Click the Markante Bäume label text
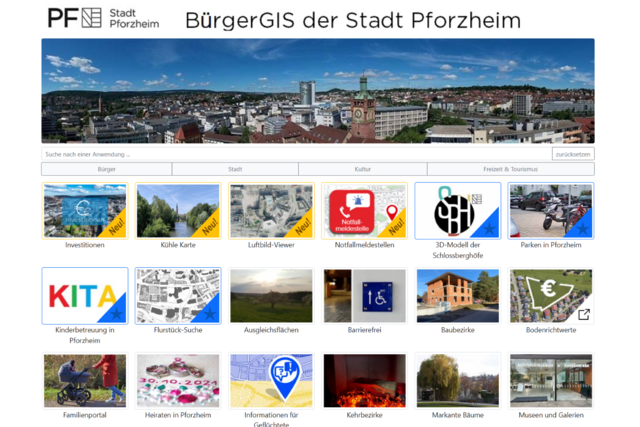 (x=458, y=415)
